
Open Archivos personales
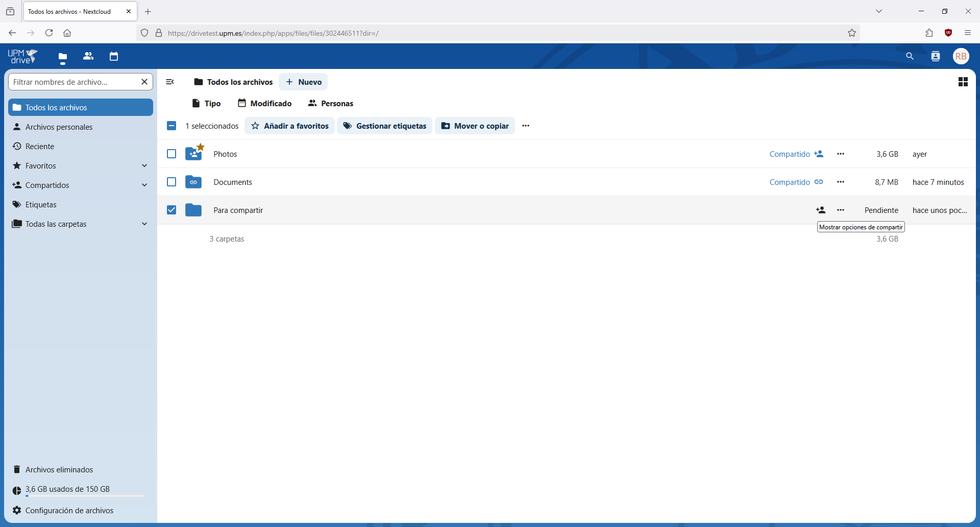(81, 127)
